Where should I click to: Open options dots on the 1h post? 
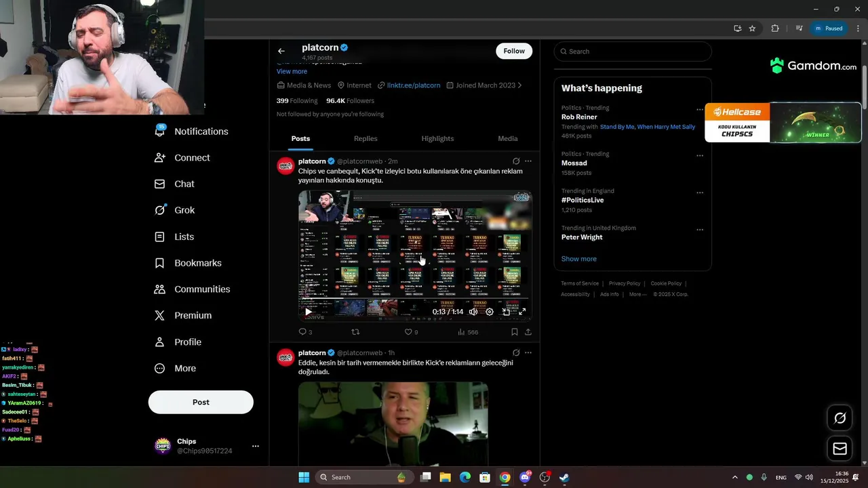click(528, 352)
